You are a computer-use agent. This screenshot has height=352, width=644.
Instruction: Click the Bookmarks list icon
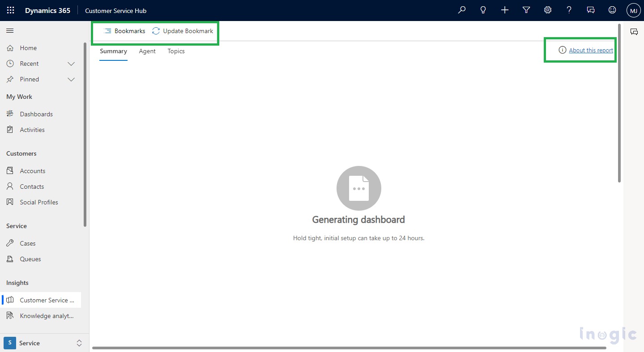pos(107,31)
